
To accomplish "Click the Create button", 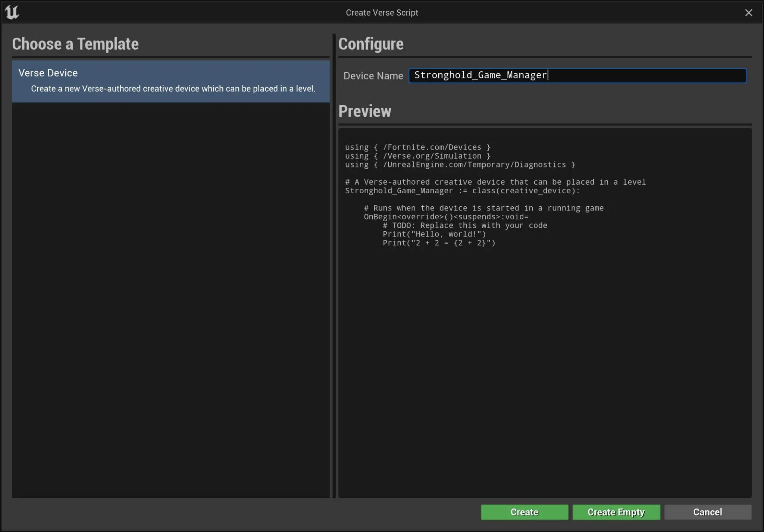I will 524,512.
